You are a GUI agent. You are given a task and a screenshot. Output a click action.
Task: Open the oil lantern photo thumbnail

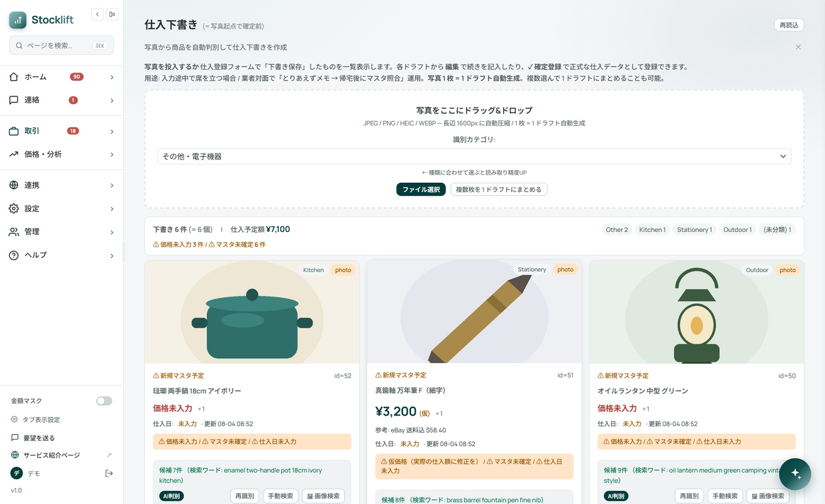pos(697,312)
